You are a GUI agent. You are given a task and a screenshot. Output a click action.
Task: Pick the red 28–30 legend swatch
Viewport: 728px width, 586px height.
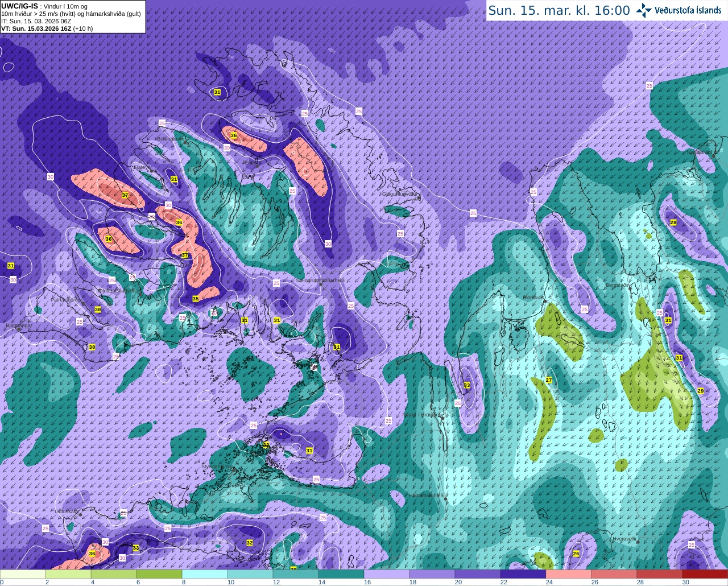click(660, 574)
